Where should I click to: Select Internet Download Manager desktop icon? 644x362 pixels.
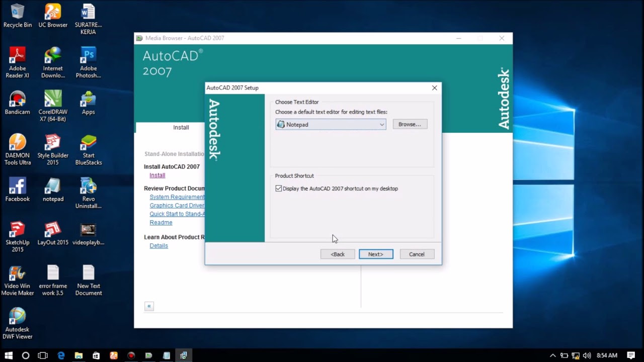(53, 62)
